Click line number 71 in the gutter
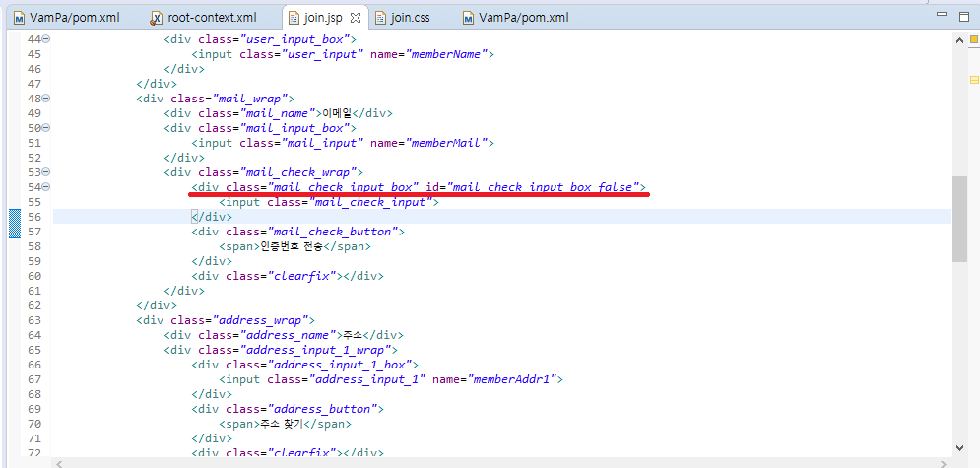This screenshot has height=468, width=980. coord(34,438)
